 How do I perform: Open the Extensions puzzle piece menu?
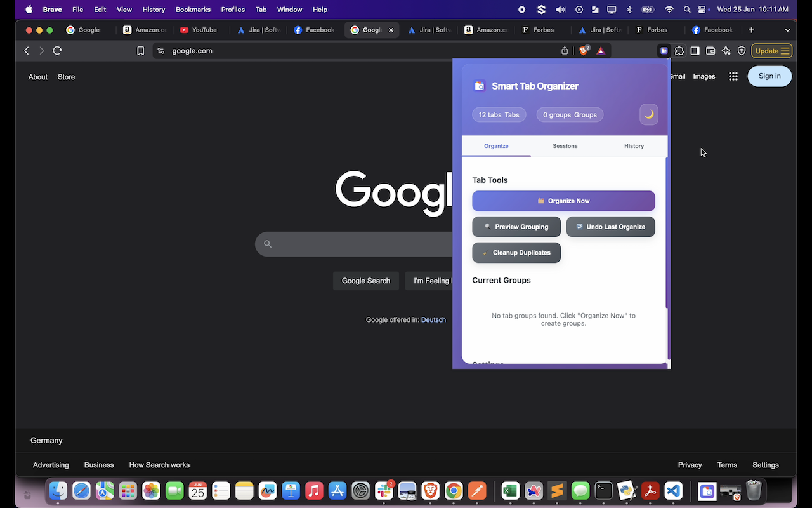(x=679, y=51)
